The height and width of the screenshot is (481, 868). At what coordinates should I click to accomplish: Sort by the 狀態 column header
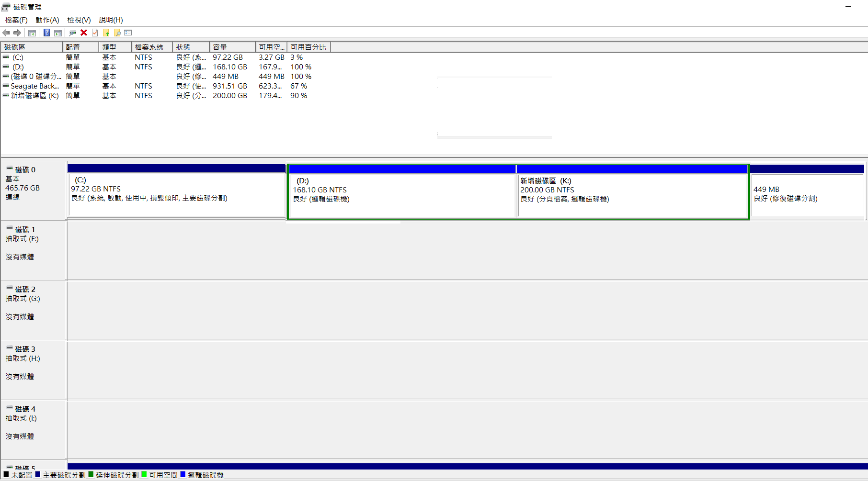[x=191, y=47]
